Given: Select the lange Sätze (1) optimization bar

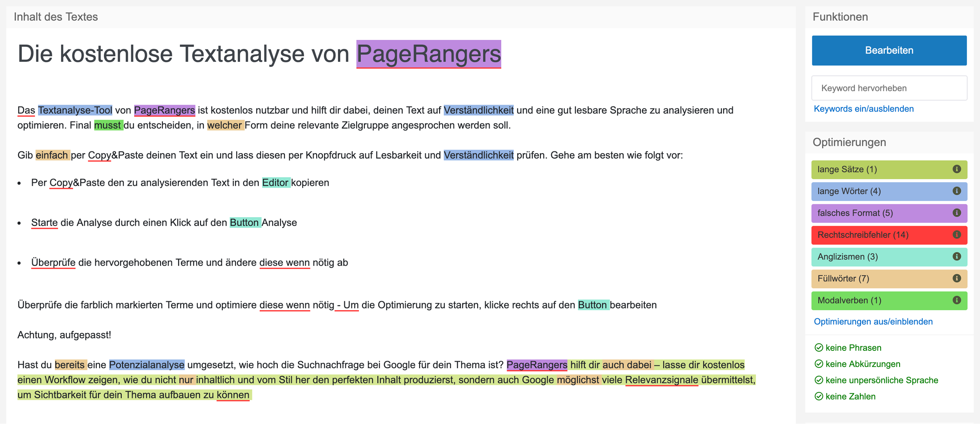Looking at the screenshot, I should coord(889,169).
